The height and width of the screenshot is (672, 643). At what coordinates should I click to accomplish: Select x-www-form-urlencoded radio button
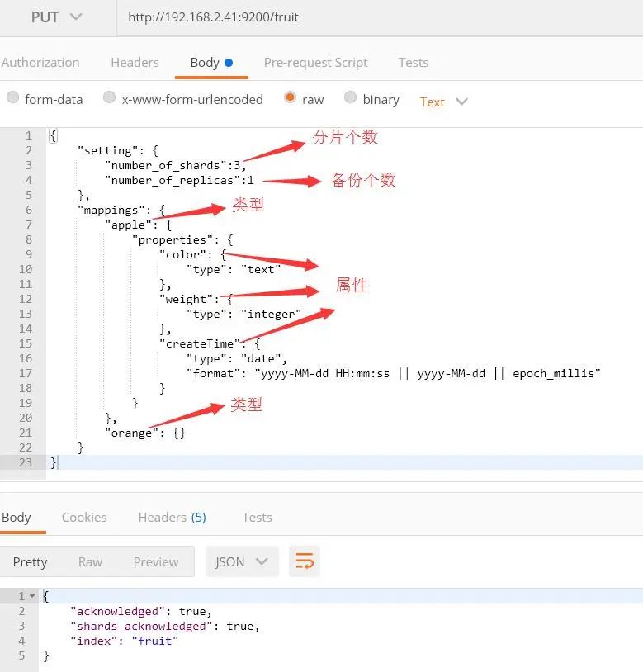coord(109,97)
